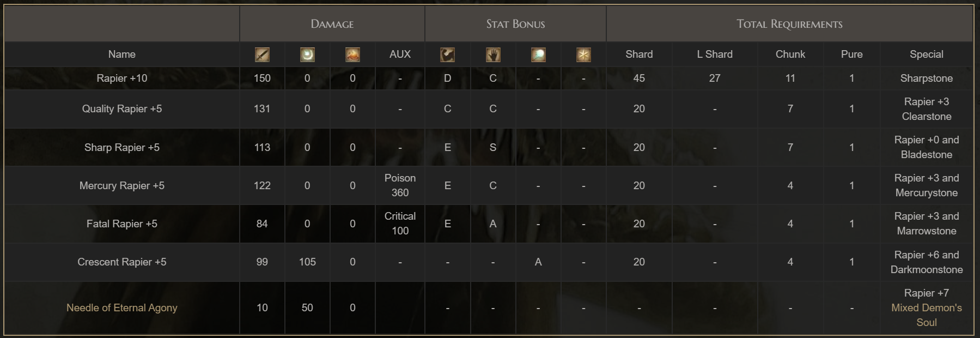The image size is (980, 338).
Task: Click the dexterity hand icon
Action: click(x=493, y=55)
